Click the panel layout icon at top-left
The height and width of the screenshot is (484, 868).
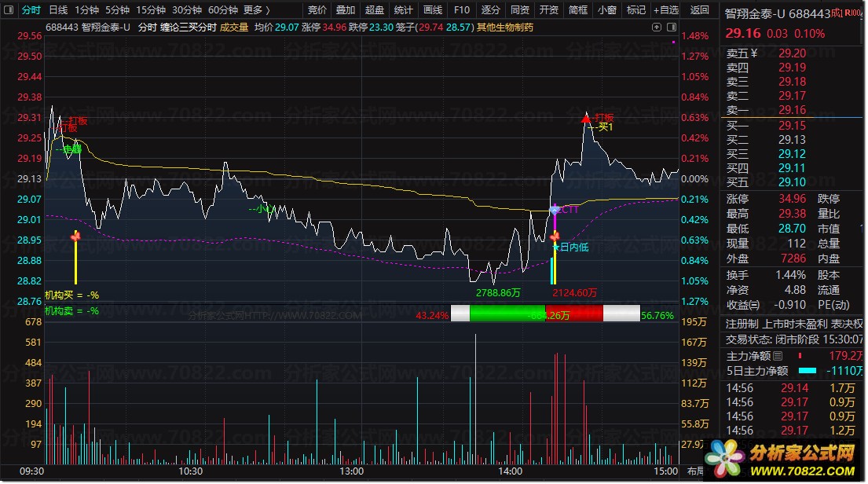tap(9, 10)
